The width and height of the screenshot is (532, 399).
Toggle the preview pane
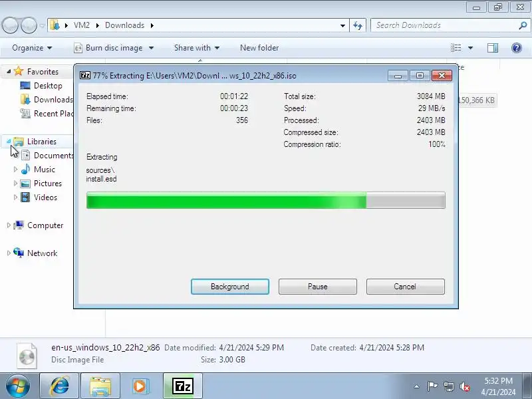pos(493,48)
